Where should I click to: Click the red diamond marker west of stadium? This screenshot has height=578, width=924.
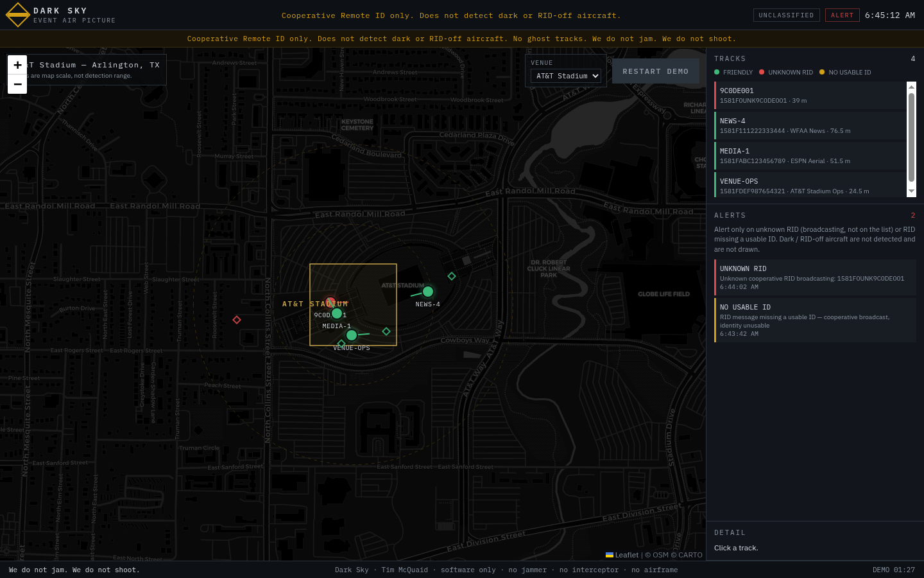click(x=237, y=320)
